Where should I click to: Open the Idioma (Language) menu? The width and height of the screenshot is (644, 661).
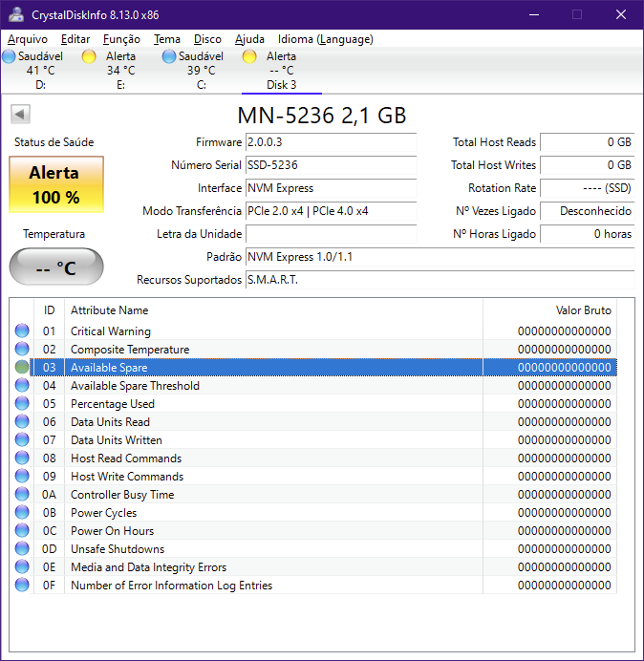[325, 39]
